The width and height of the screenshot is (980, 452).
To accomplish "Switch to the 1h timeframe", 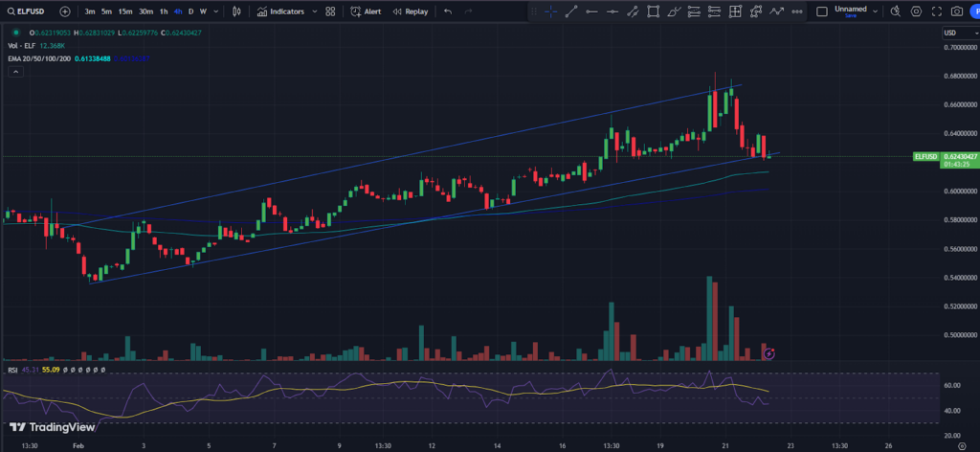I will tap(164, 11).
